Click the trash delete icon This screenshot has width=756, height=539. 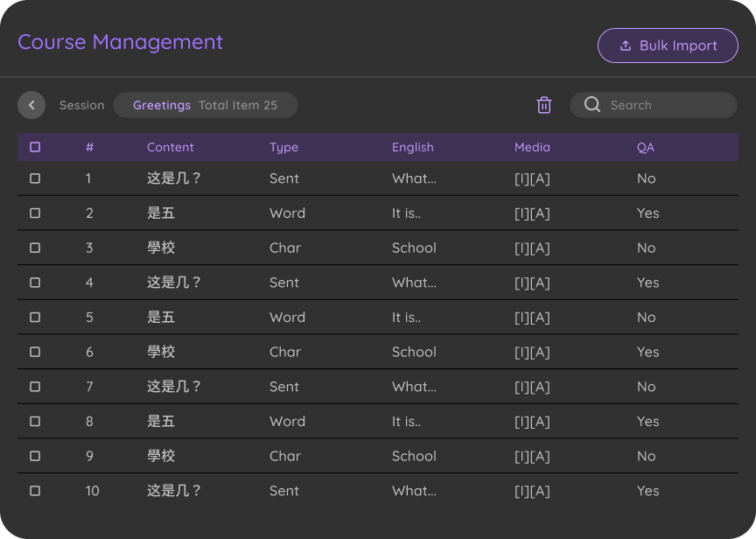tap(544, 105)
